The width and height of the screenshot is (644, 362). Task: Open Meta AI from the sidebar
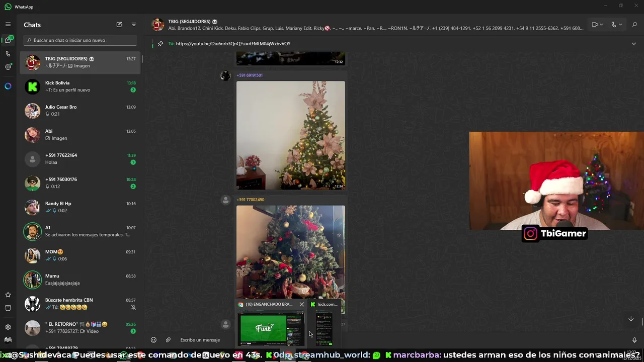[x=8, y=86]
